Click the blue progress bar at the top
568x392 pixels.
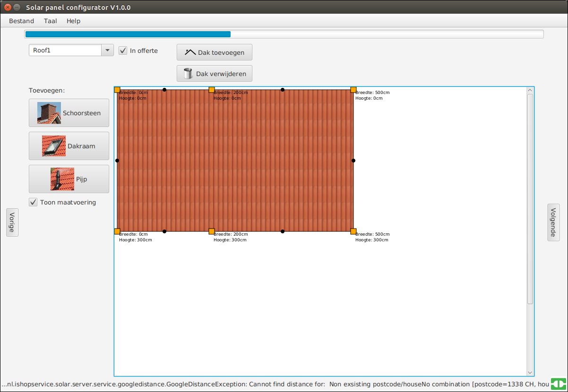point(284,34)
